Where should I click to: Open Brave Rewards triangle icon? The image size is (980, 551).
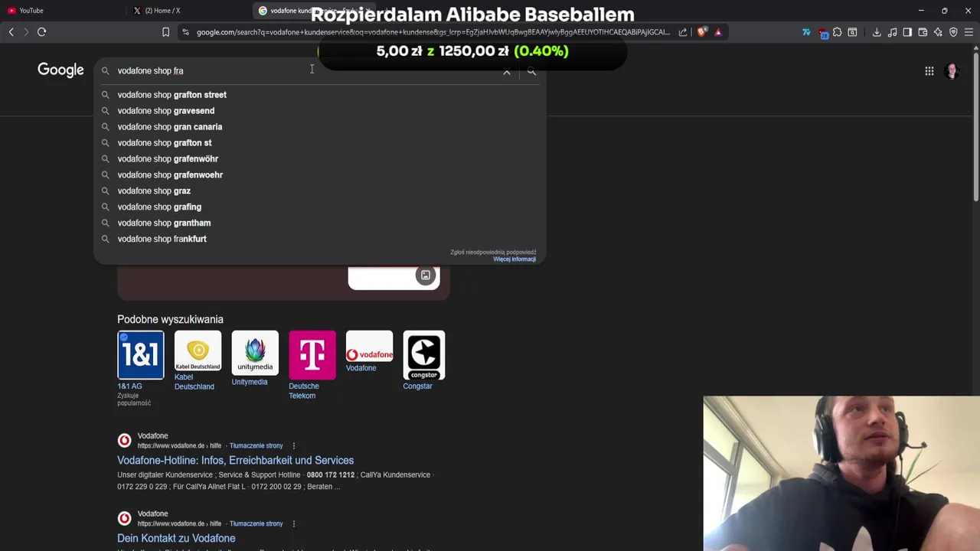tap(718, 32)
